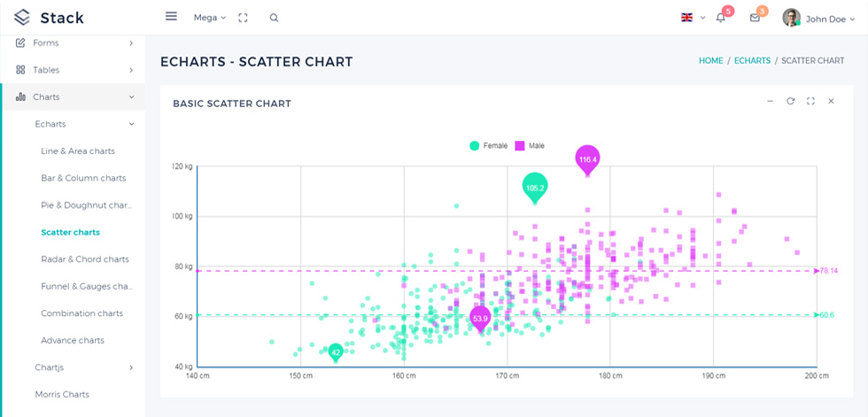868x417 pixels.
Task: Open Bar & Column charts page
Action: (x=83, y=178)
